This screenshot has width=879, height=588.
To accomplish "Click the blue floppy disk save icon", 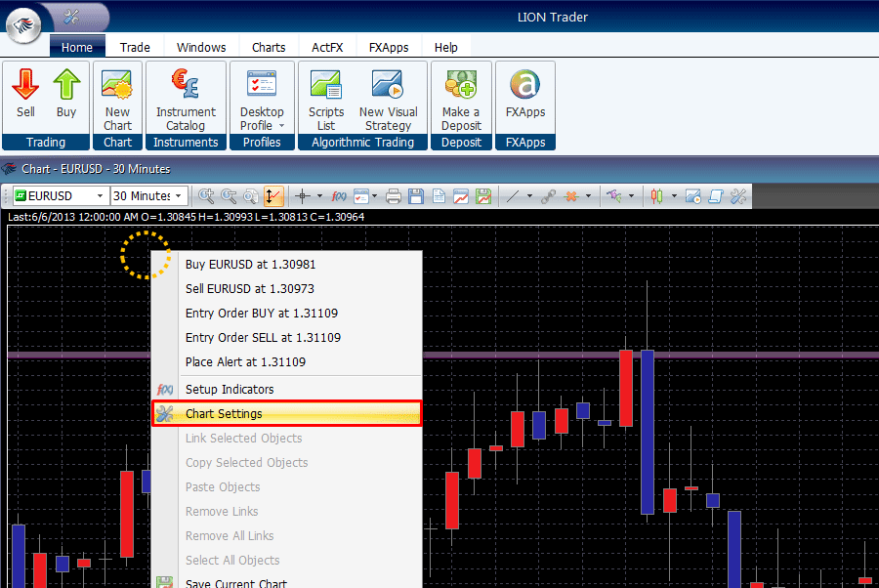I will 416,195.
